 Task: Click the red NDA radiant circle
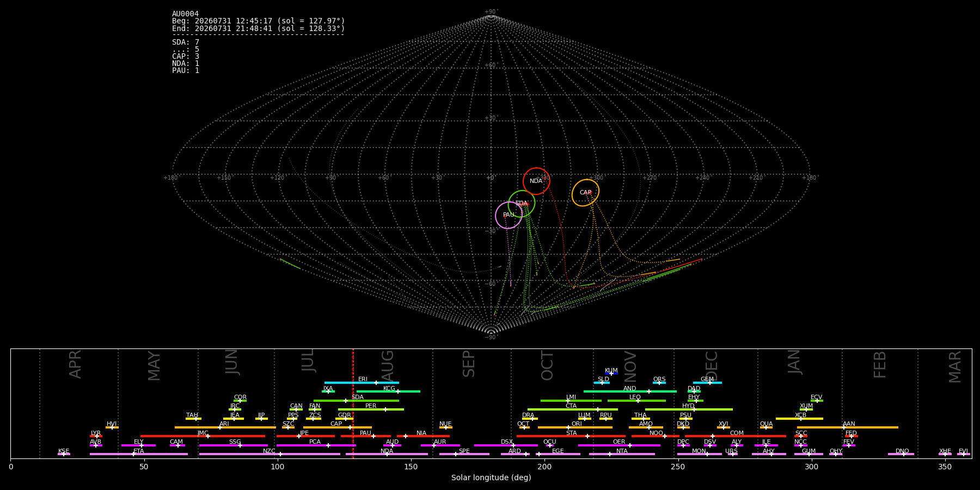(536, 181)
